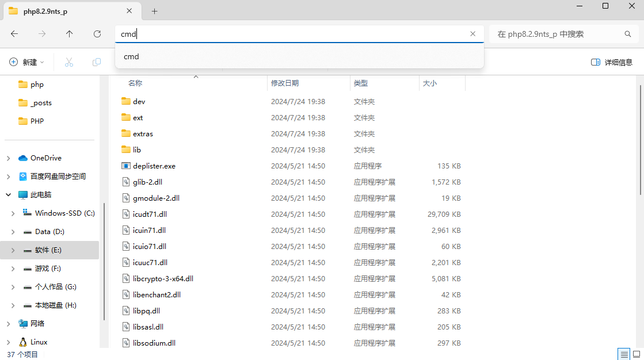Expand the Windows-SSD (C:) drive node
The image size is (644, 360).
13,213
